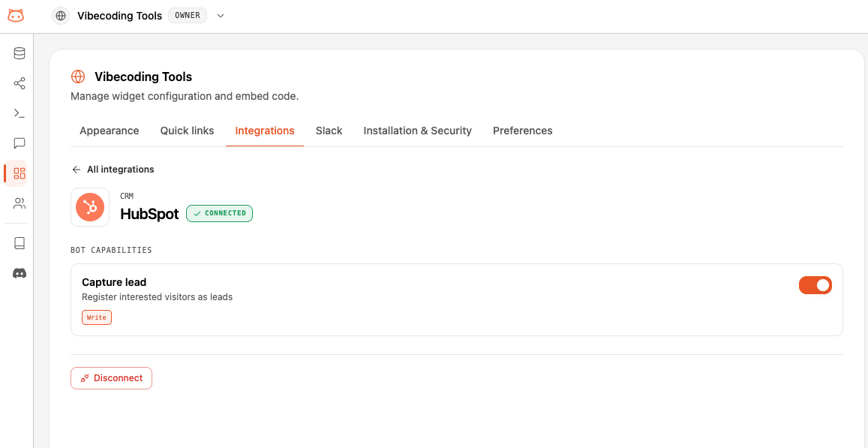Click the HubSpot logo icon
Image resolution: width=868 pixels, height=448 pixels.
coord(90,207)
